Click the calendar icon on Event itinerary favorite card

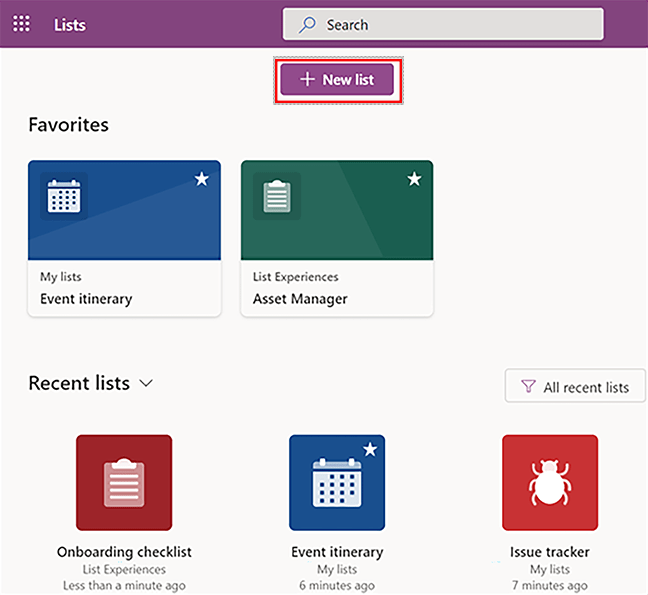[64, 196]
